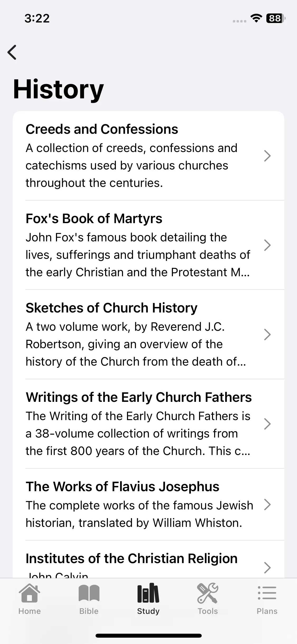Switch to the Plans tab label
This screenshot has height=644, width=297.
(267, 611)
